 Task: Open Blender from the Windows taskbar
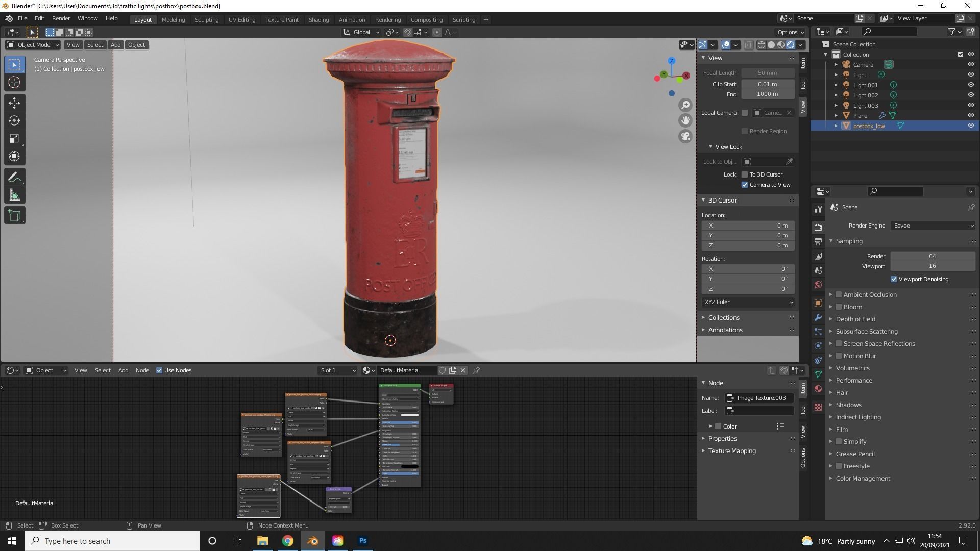[x=313, y=541]
